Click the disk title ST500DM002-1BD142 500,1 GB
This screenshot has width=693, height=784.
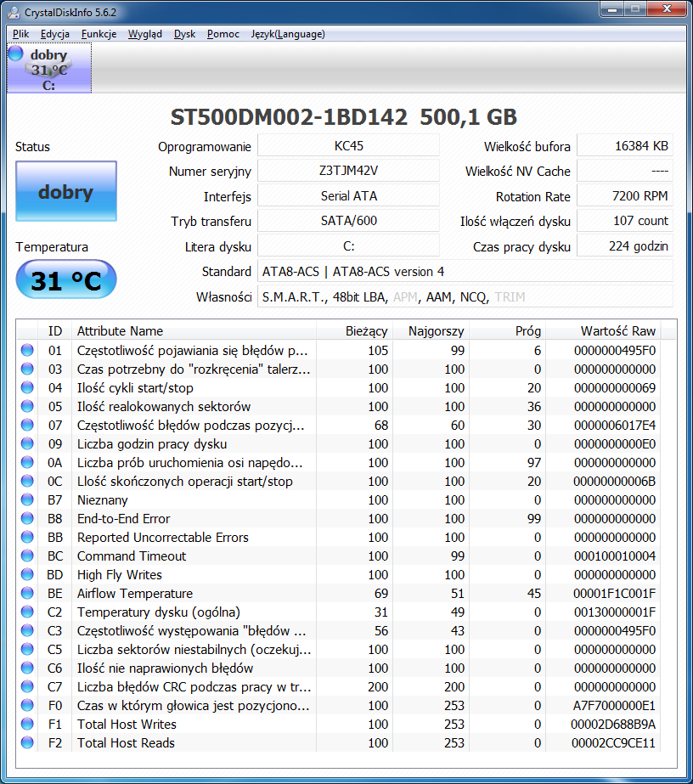pyautogui.click(x=343, y=117)
